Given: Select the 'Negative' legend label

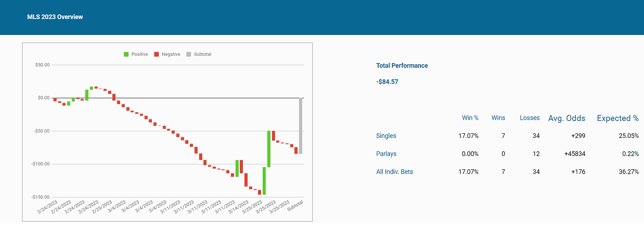Looking at the screenshot, I should click(x=171, y=55).
